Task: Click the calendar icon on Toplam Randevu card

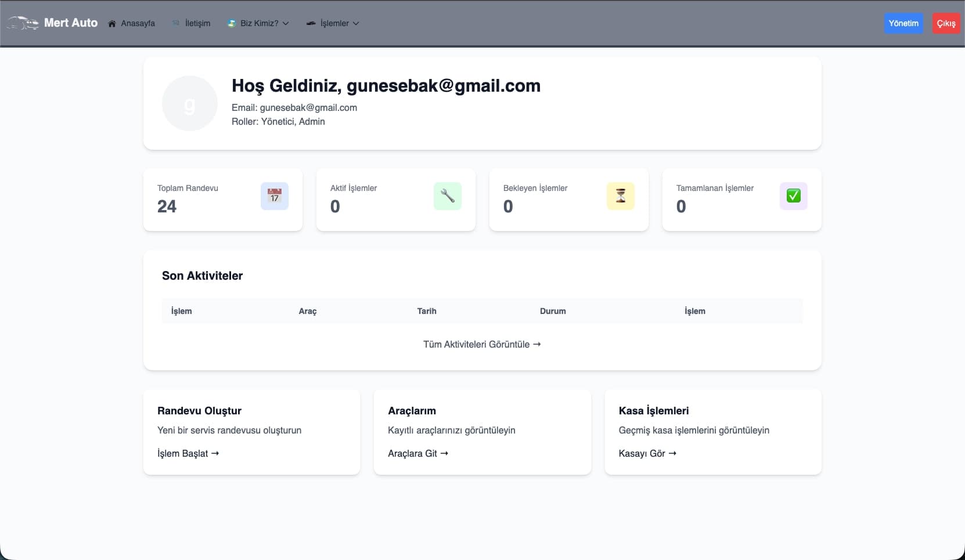Action: (x=274, y=196)
